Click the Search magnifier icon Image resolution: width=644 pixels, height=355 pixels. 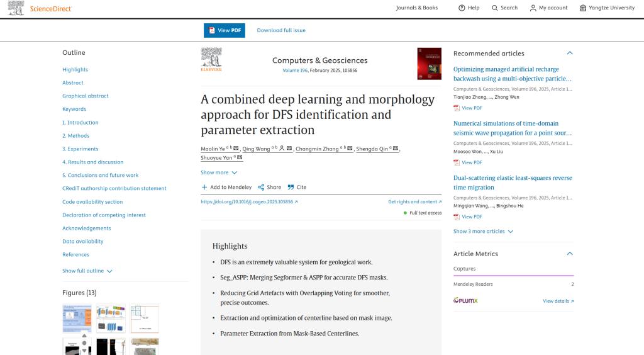coord(495,8)
